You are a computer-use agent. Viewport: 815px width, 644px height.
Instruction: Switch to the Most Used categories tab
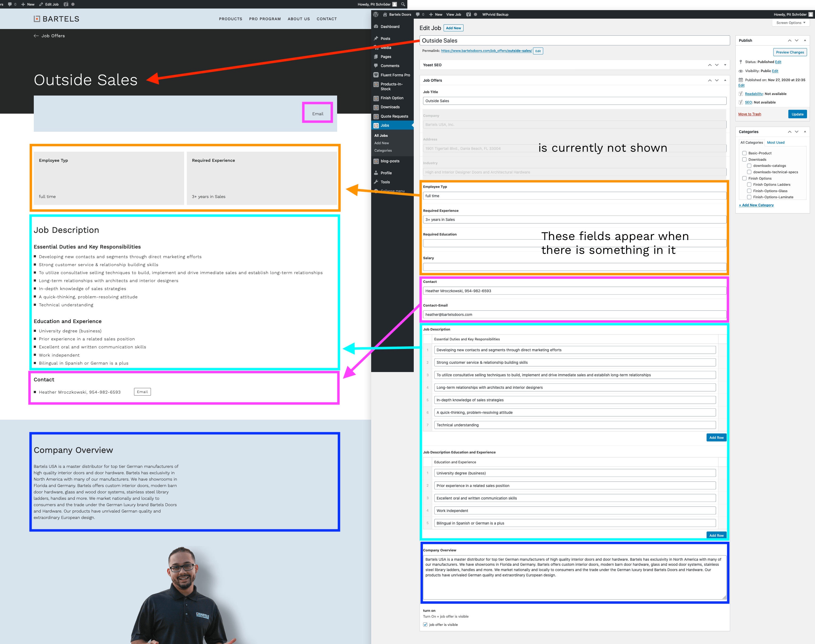(775, 143)
